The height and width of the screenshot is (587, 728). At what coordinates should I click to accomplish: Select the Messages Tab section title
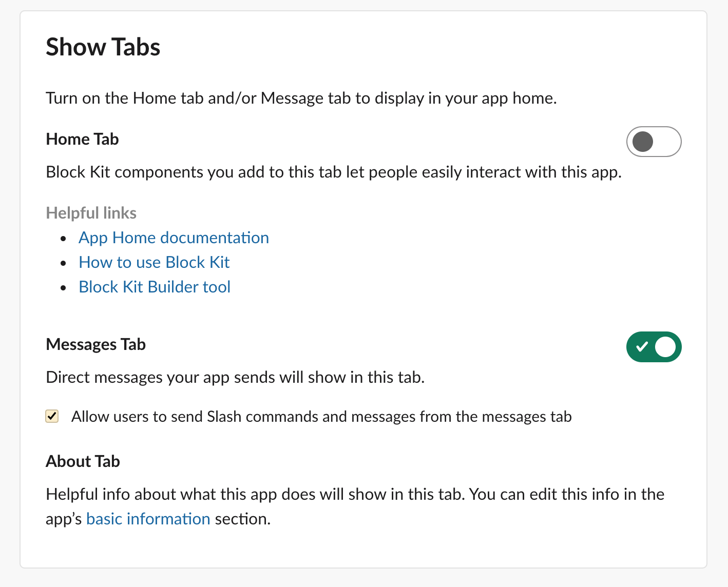pyautogui.click(x=95, y=344)
